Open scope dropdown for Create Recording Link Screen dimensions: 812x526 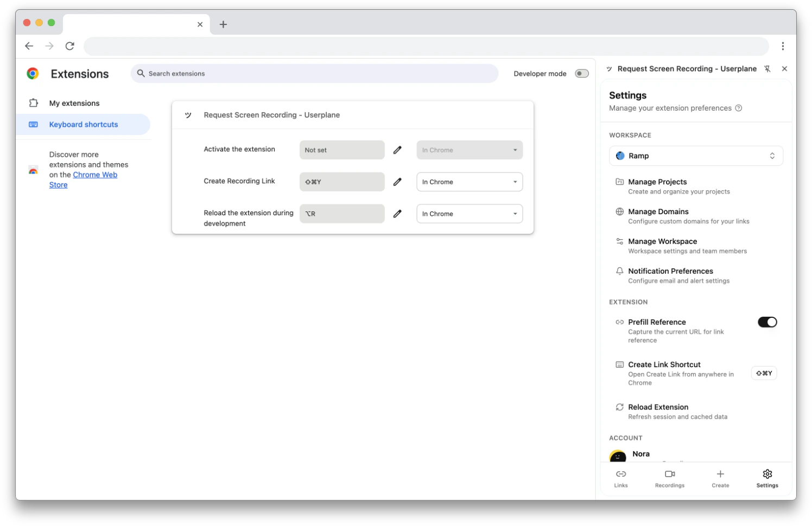pyautogui.click(x=470, y=182)
